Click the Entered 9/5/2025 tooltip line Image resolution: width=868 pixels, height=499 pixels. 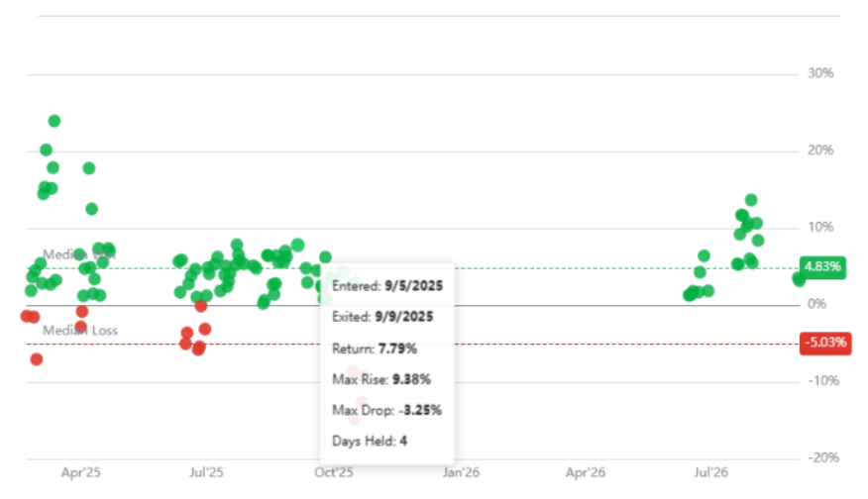[387, 286]
